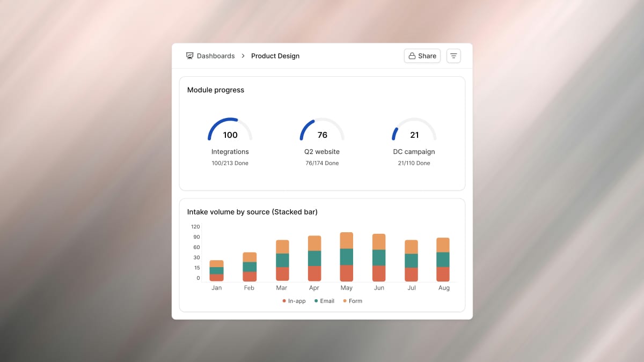Click the 100/213 Done label

point(230,163)
